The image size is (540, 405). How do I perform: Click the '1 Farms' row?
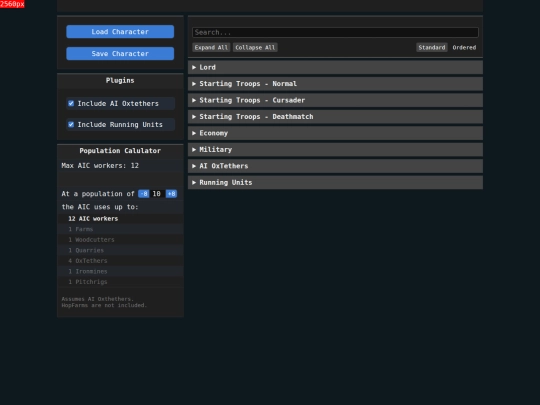[x=120, y=229]
